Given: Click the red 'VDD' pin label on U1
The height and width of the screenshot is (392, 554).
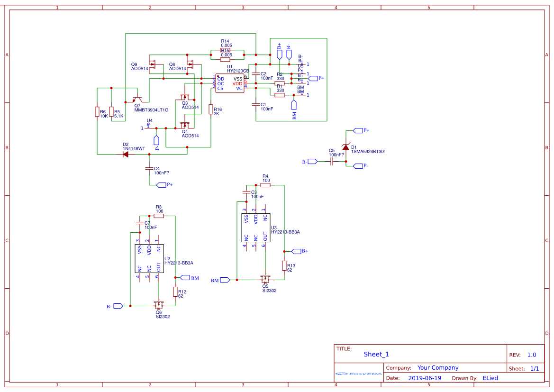Looking at the screenshot, I should (237, 84).
